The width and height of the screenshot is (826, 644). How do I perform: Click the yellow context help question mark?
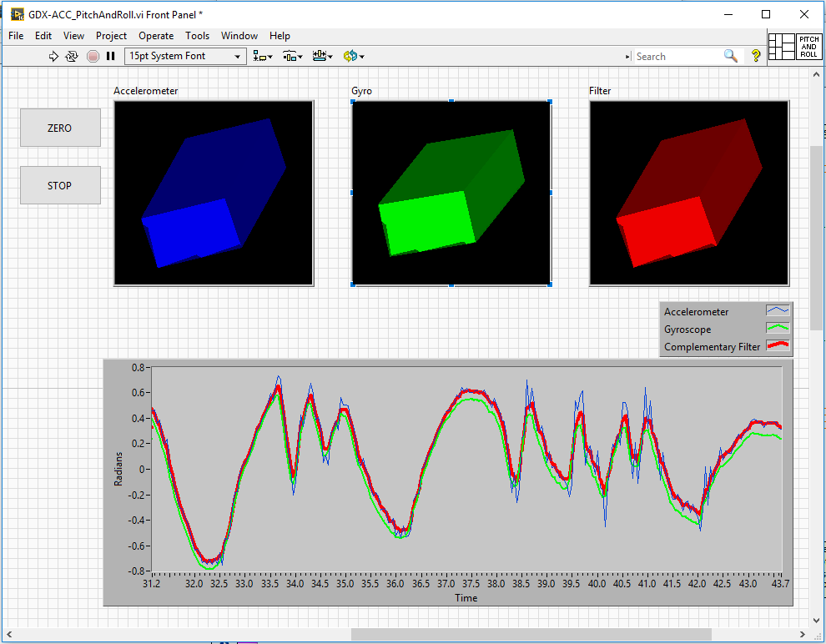point(756,56)
